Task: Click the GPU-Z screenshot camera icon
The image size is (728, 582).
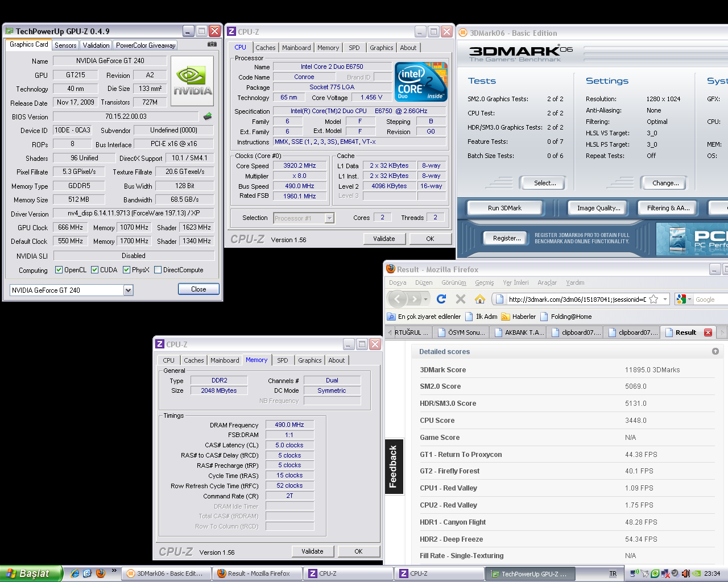Action: pos(212,44)
